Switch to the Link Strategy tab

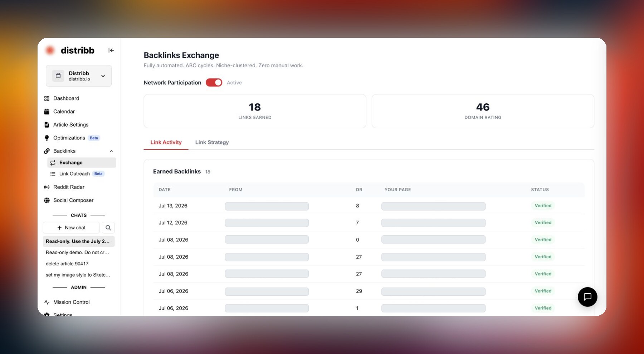[x=212, y=142]
